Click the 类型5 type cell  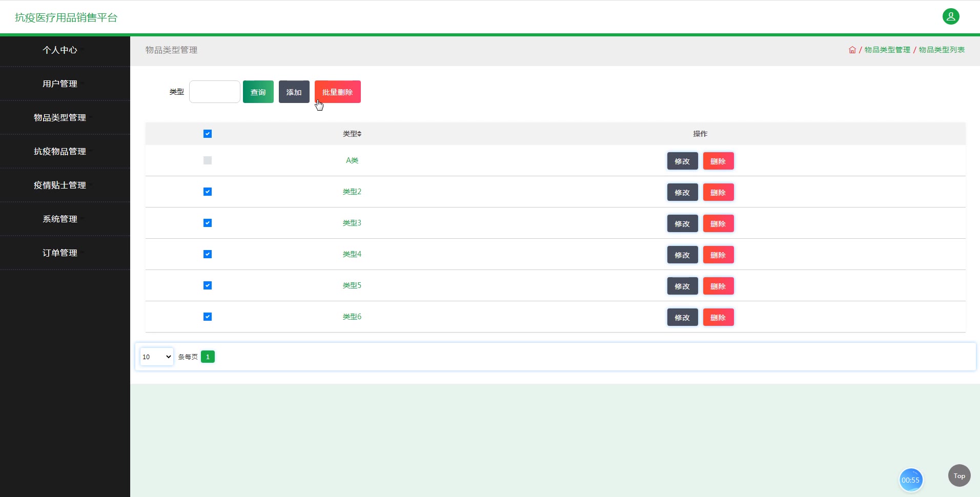tap(352, 285)
